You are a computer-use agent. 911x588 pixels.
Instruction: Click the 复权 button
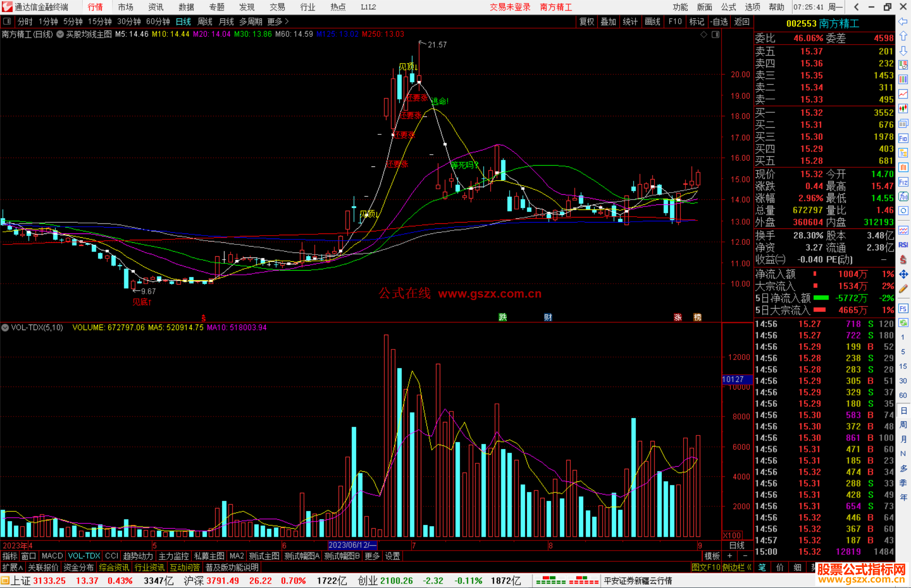tap(586, 21)
